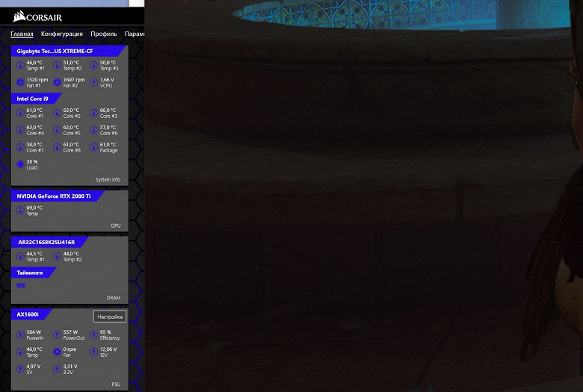583x392 pixels.
Task: Click the memory module timings icon
Action: pos(21,285)
